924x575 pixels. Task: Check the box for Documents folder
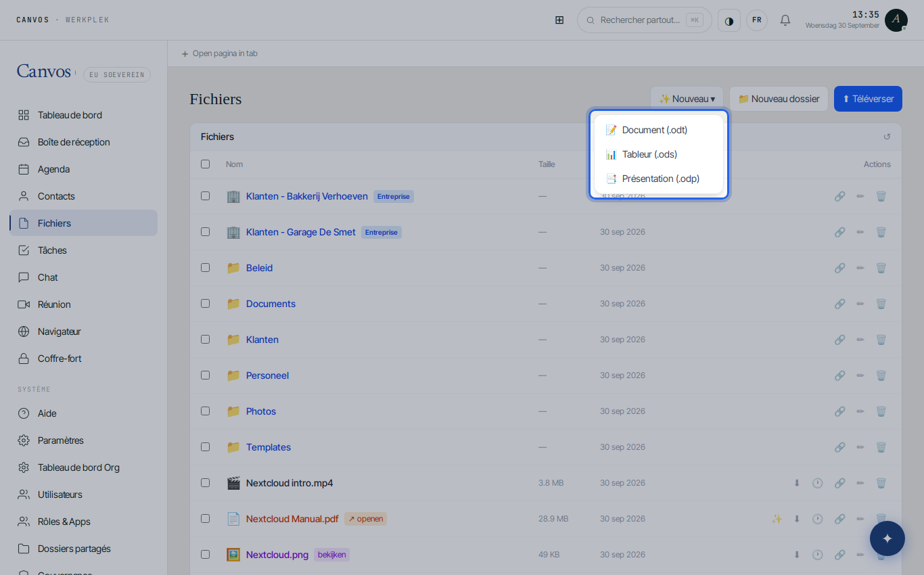205,303
